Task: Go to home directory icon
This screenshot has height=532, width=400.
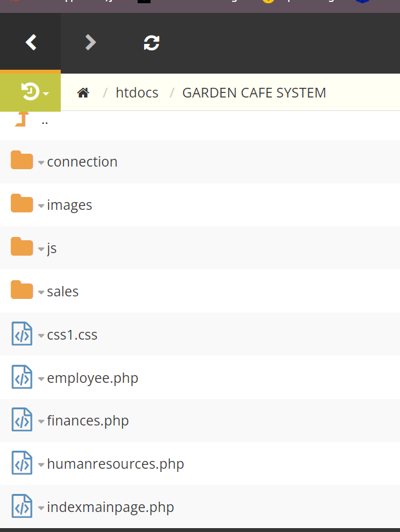Action: [83, 93]
